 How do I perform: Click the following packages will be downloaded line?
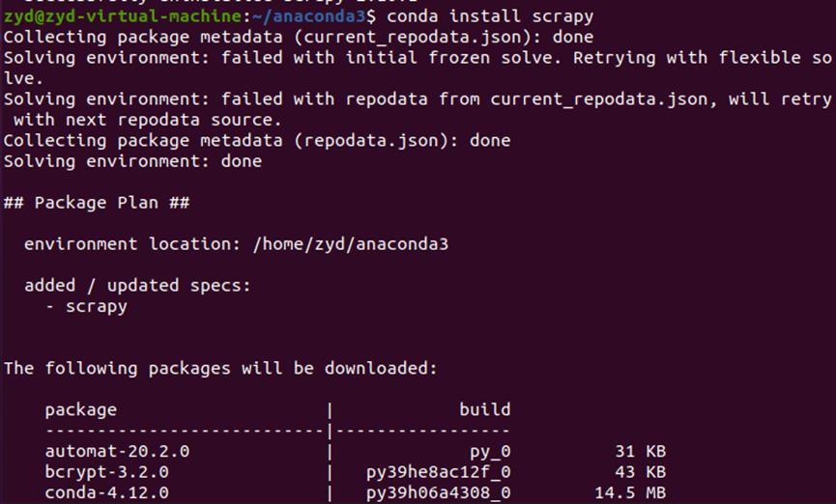(220, 368)
